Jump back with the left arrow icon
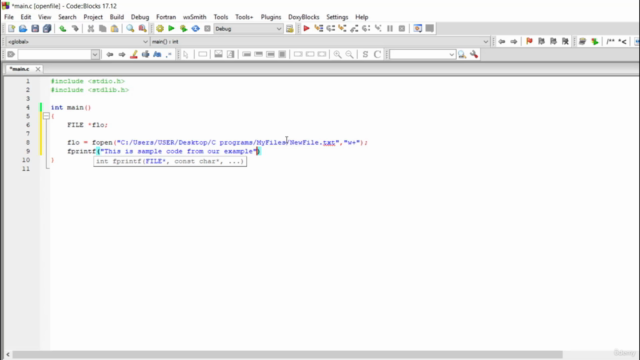The height and width of the screenshot is (360, 640). point(502,42)
